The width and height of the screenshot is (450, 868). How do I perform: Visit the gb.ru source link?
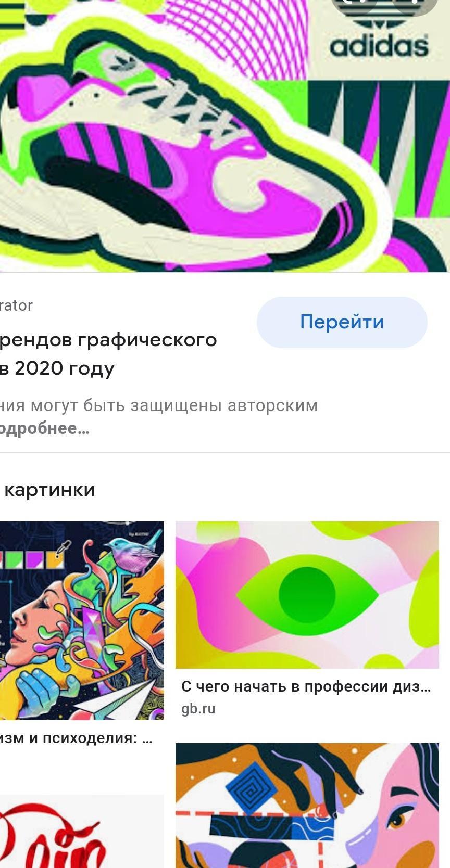coord(198,709)
